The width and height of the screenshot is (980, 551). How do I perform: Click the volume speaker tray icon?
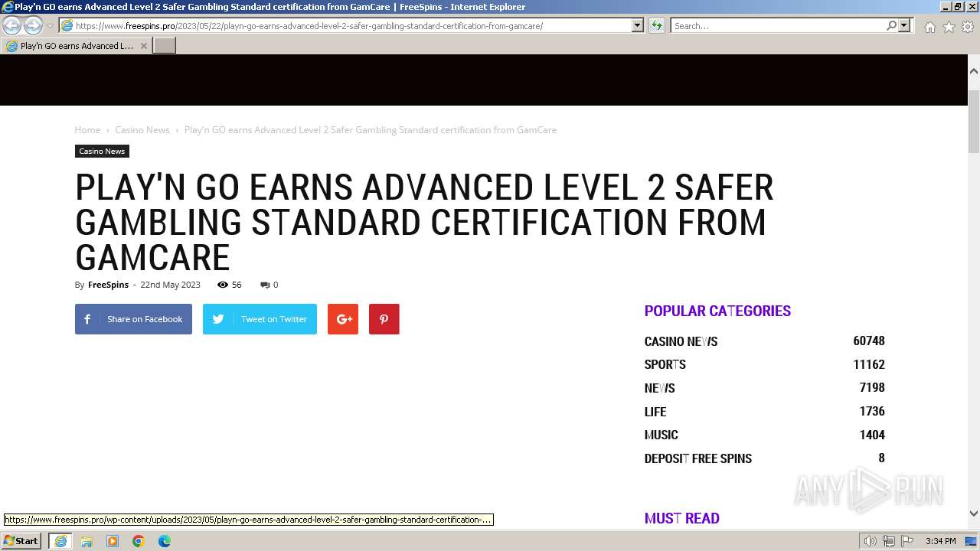click(870, 541)
